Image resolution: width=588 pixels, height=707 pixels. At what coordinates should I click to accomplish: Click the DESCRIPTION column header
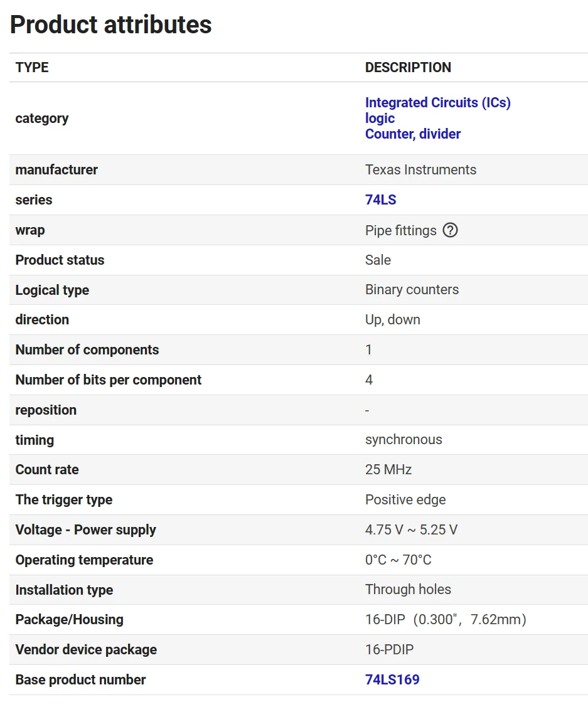[408, 67]
